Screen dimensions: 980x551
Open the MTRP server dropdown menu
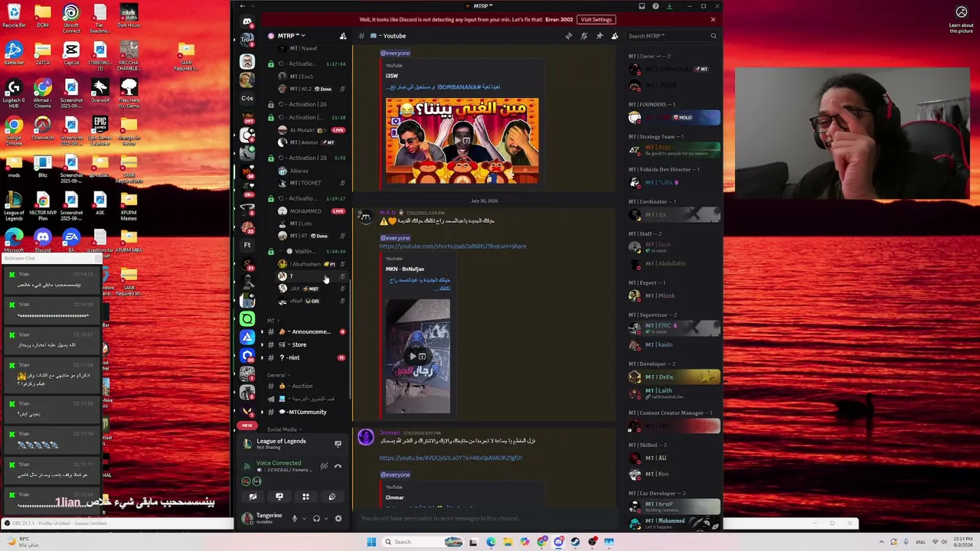(292, 36)
